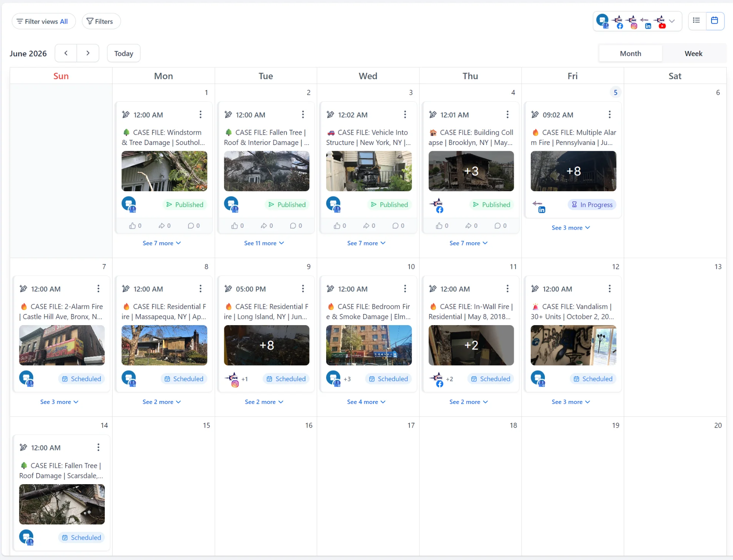Viewport: 733px width, 560px height.
Task: Switch to list view icon
Action: pyautogui.click(x=696, y=21)
